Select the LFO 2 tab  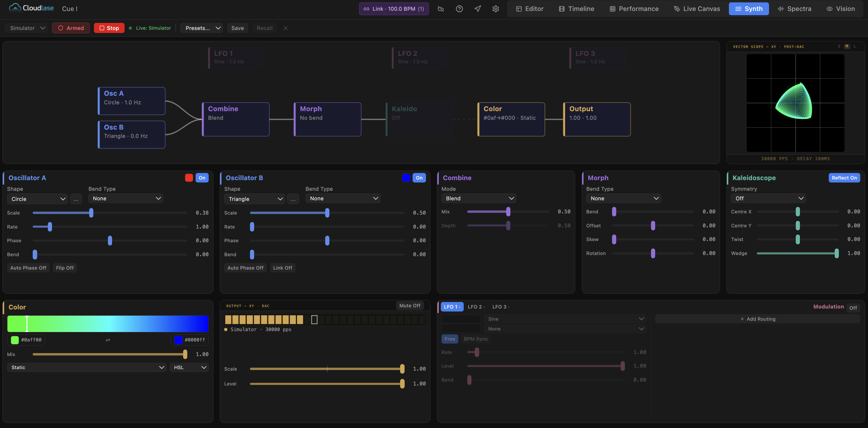[x=476, y=307]
